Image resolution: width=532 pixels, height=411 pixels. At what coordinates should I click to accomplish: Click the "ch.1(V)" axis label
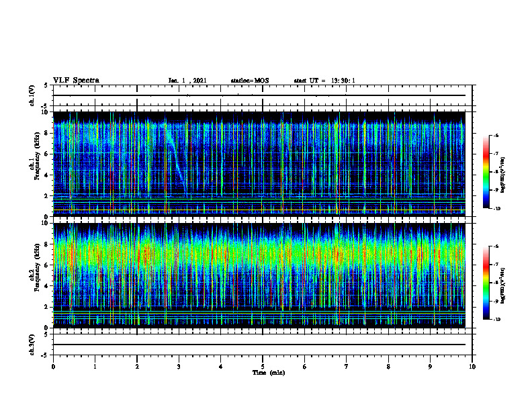32,95
